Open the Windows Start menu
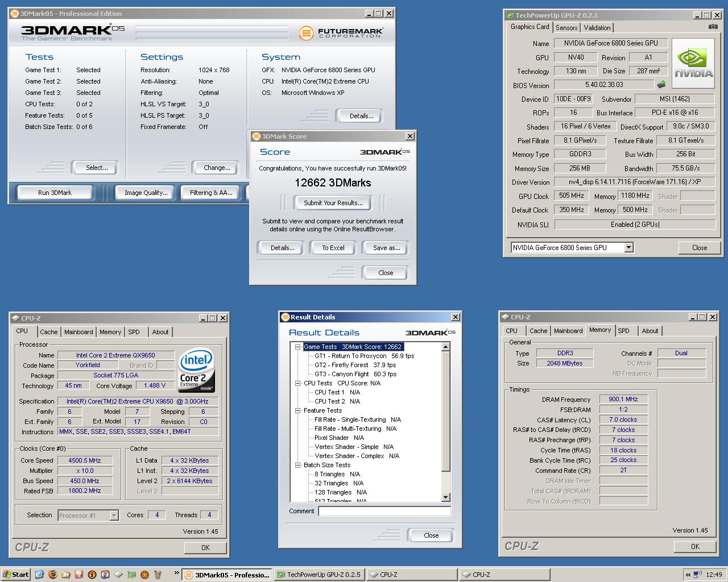This screenshot has width=728, height=582. (15, 574)
